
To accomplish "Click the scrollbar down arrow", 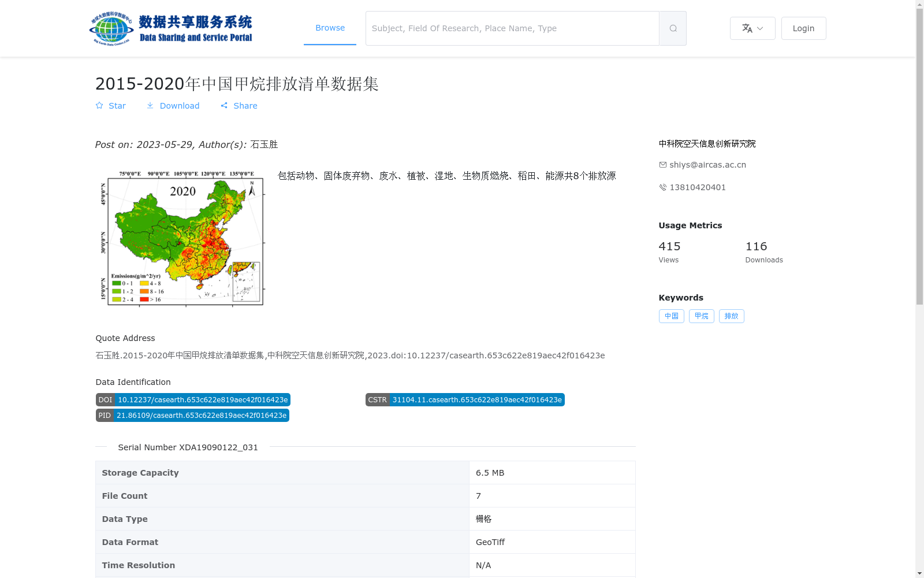I will (x=919, y=573).
